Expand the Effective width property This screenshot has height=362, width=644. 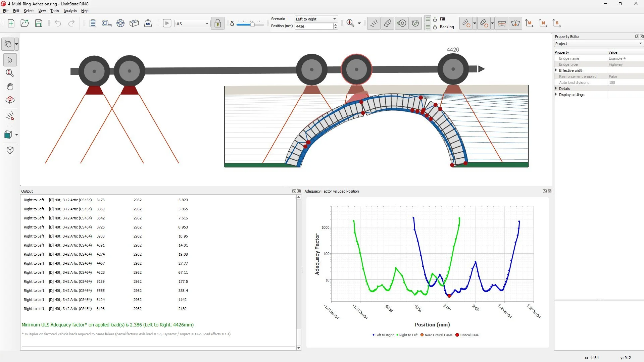point(556,70)
